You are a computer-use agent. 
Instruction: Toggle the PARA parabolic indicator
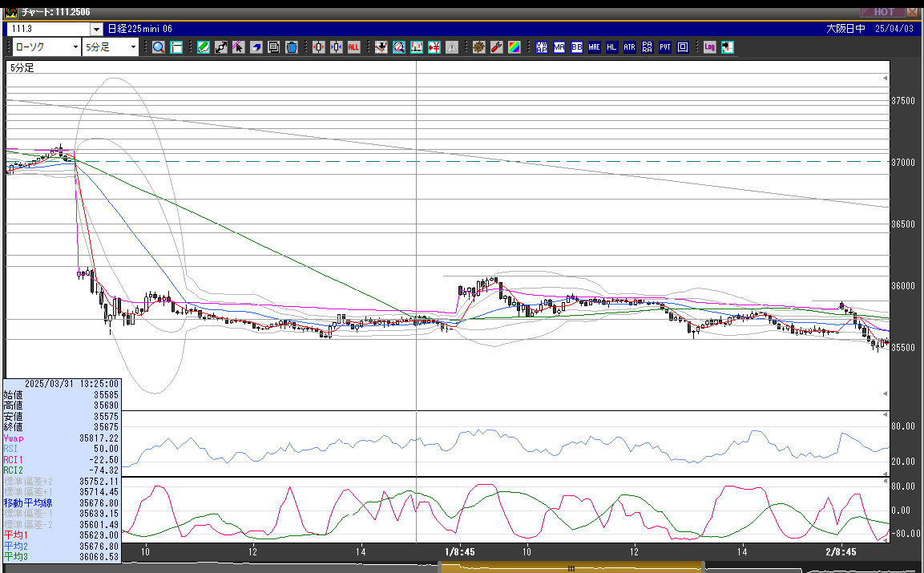pos(647,47)
